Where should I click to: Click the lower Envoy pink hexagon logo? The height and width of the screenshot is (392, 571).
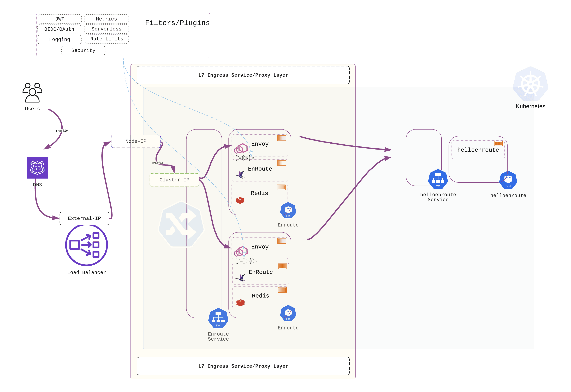pos(241,251)
